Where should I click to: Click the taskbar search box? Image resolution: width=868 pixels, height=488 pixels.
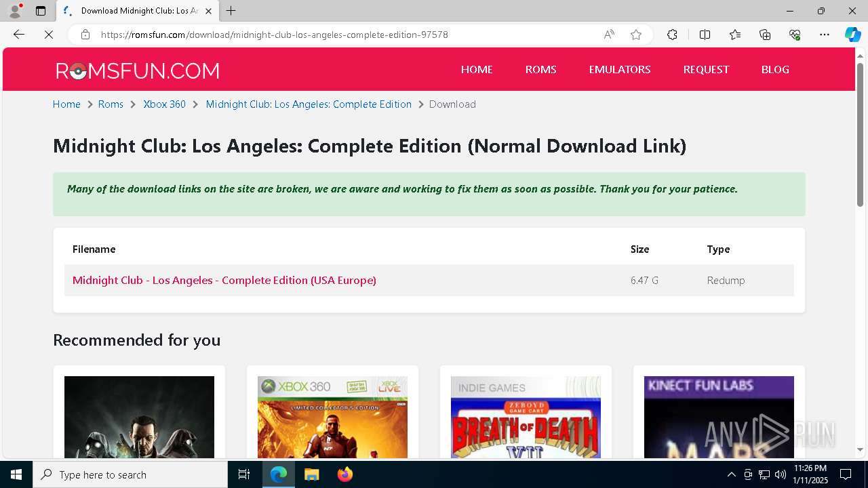(x=130, y=474)
